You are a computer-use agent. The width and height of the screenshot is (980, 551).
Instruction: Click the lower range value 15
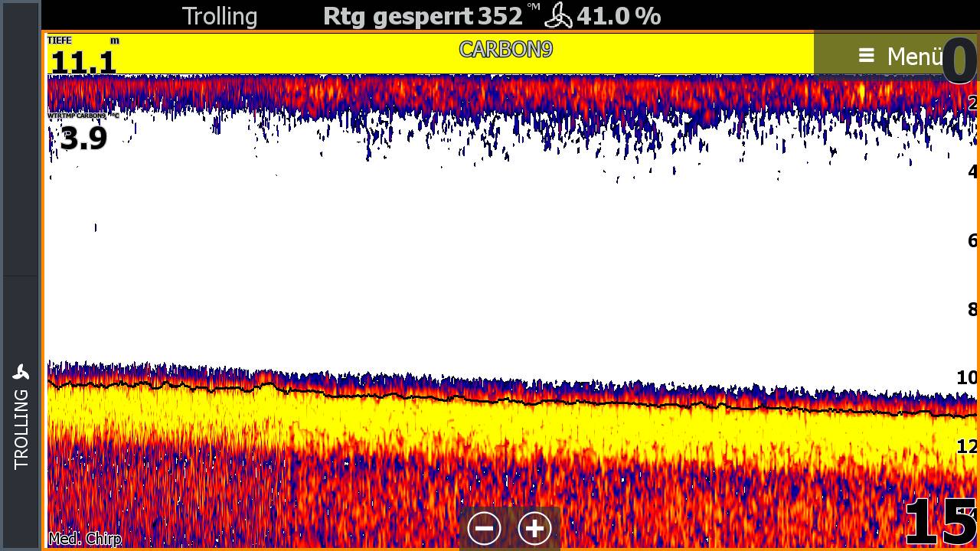940,523
